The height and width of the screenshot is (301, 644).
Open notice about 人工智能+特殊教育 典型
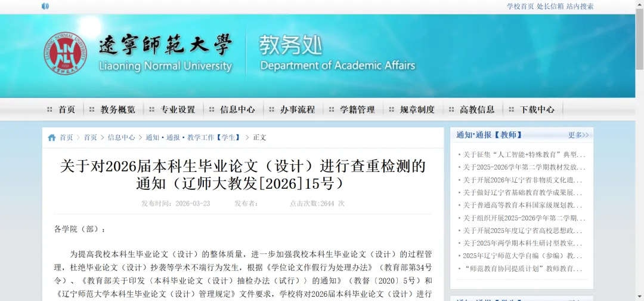click(524, 155)
